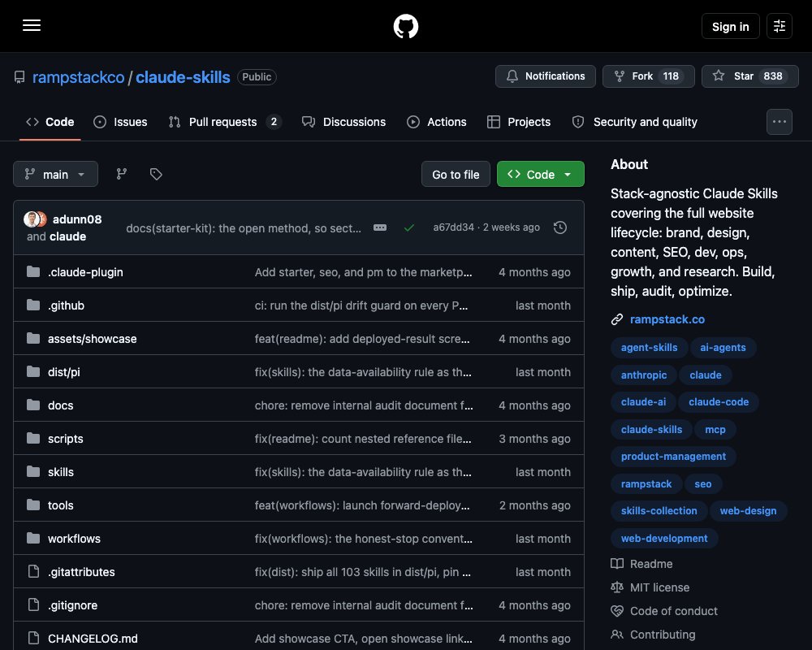Select the product-management topic tag

pyautogui.click(x=673, y=456)
